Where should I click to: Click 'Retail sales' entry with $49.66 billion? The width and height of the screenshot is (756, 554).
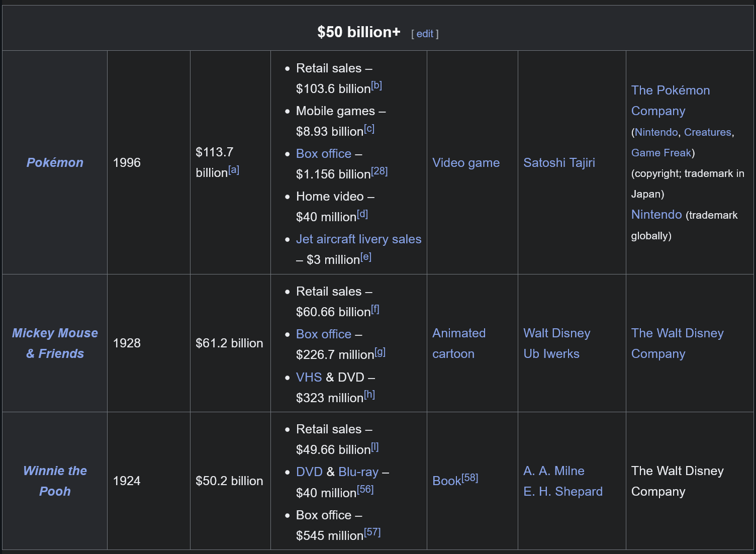[337, 439]
